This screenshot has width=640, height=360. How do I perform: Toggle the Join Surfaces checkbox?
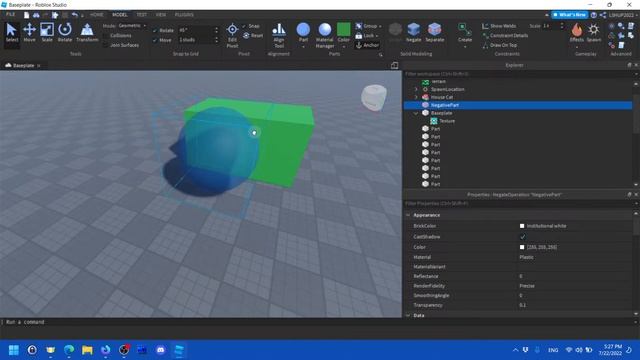point(106,45)
